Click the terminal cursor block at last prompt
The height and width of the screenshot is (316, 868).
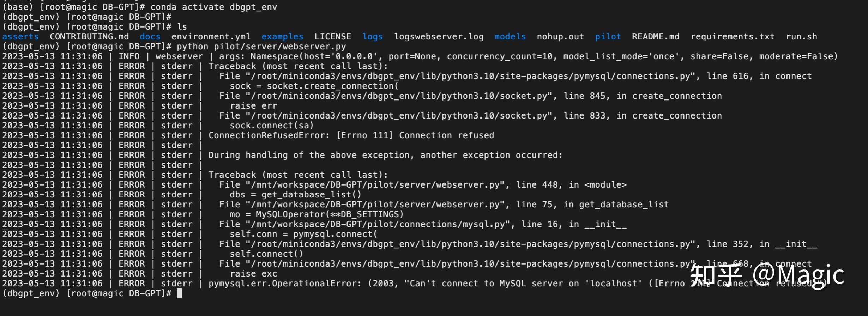pos(179,293)
